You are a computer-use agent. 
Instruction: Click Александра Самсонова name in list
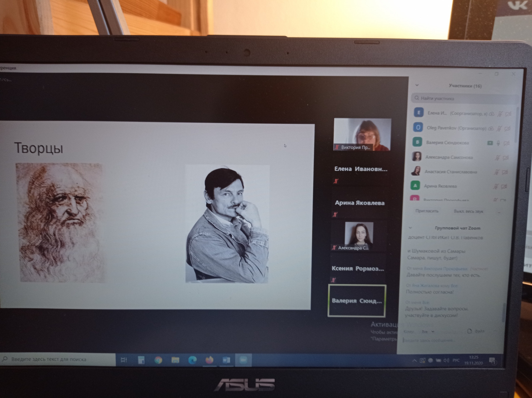click(449, 157)
